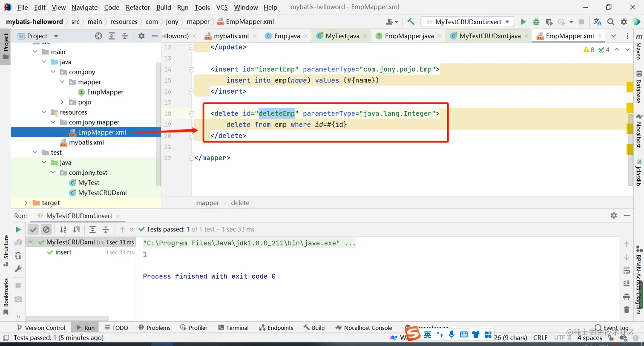Toggle Show Ignored tests button

pyautogui.click(x=46, y=230)
